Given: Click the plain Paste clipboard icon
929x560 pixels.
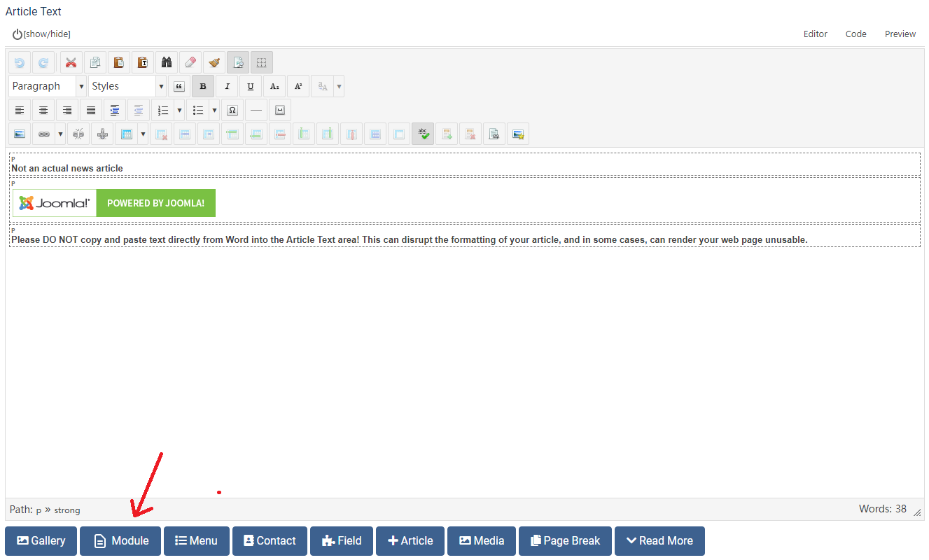Looking at the screenshot, I should 118,63.
